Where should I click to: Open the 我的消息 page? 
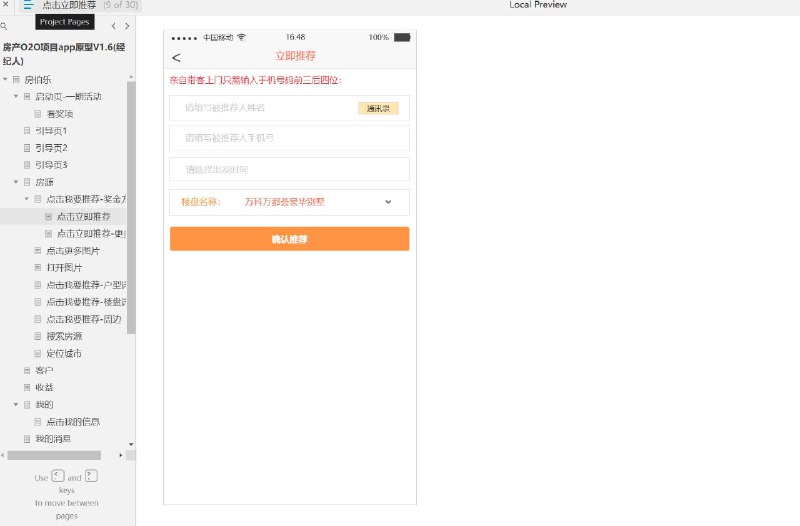click(53, 439)
